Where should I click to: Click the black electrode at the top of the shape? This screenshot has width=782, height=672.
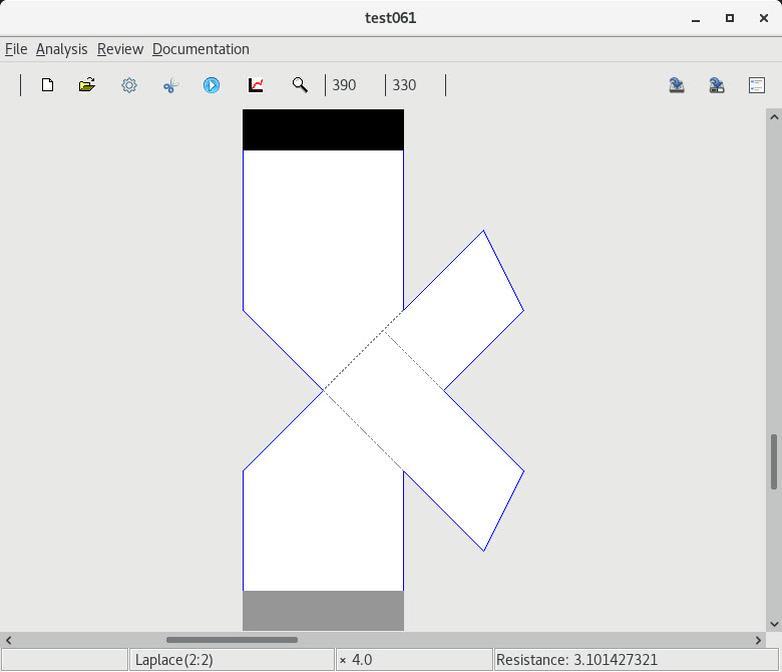coord(323,130)
